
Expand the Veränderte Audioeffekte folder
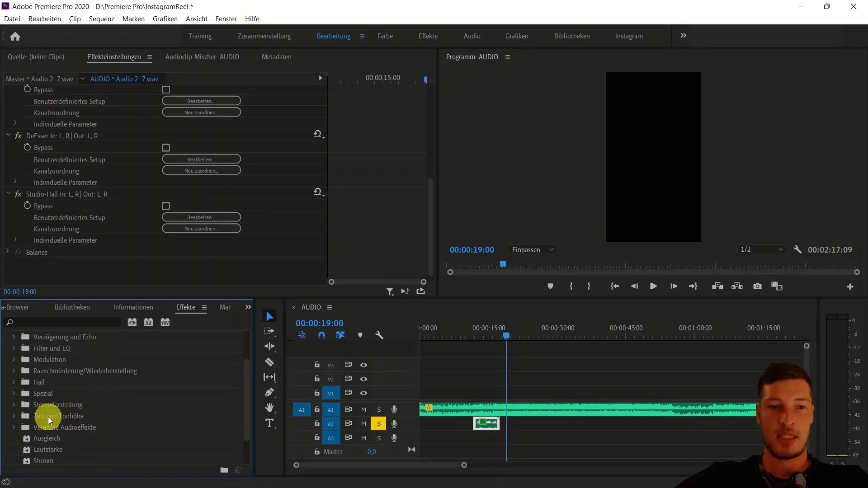coord(13,427)
